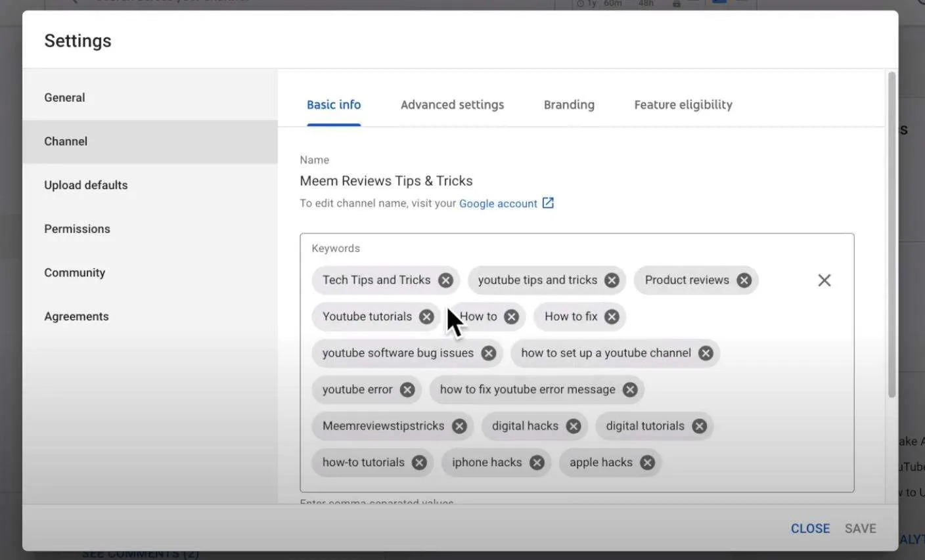This screenshot has height=560, width=925.
Task: Clear all keywords with the large X
Action: (x=824, y=280)
